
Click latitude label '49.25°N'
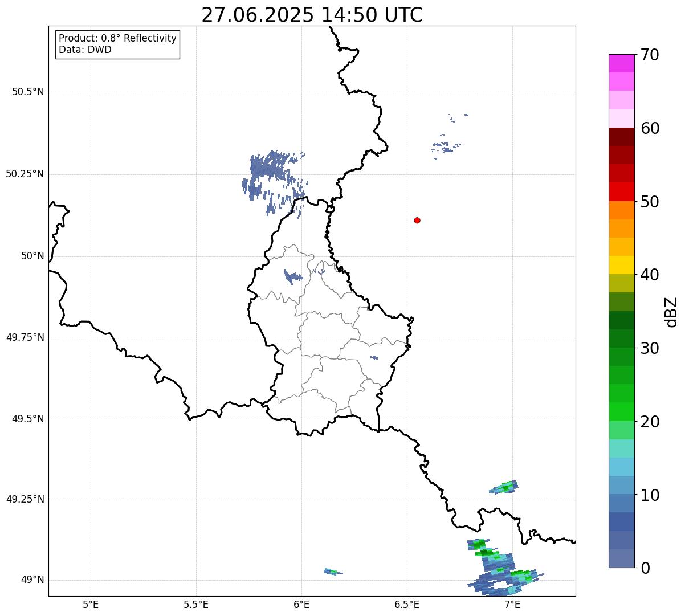pos(25,499)
